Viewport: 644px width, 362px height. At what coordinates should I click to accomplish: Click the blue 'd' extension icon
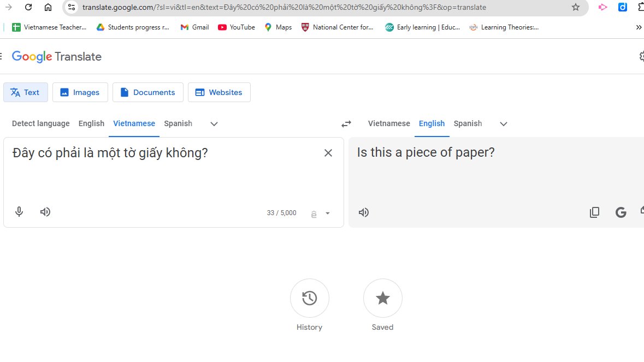623,8
